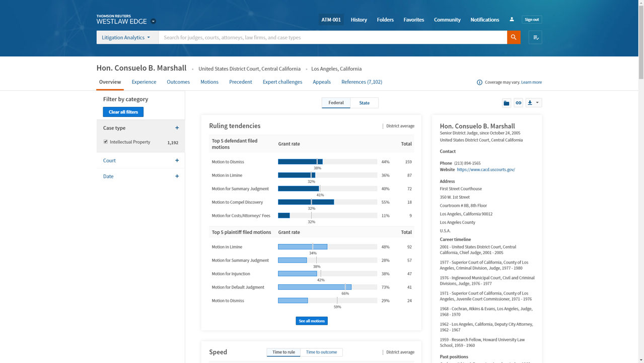Click the coverage info icon
The width and height of the screenshot is (644, 363).
pos(479,82)
